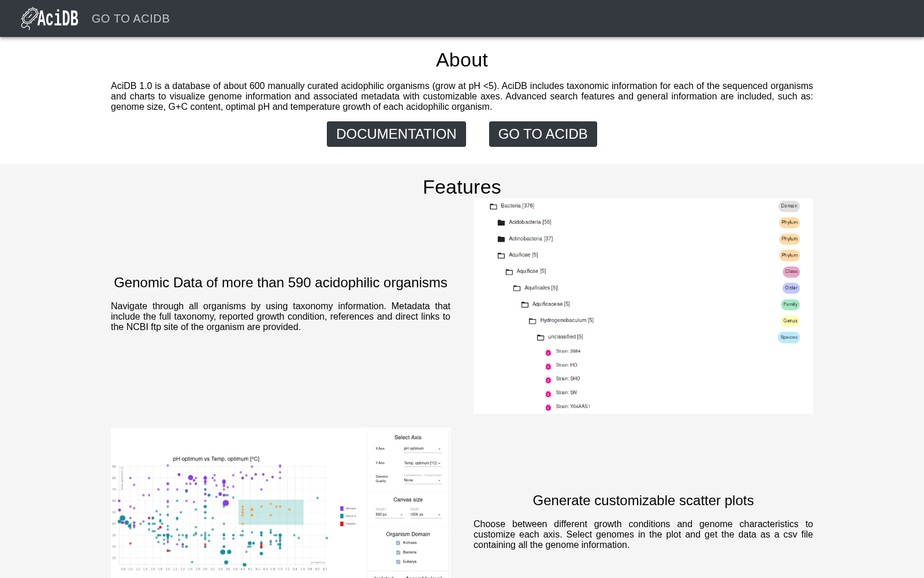Click the 'unclassified [5]' tree label
Viewport: 924px width, 578px height.
[x=565, y=337]
